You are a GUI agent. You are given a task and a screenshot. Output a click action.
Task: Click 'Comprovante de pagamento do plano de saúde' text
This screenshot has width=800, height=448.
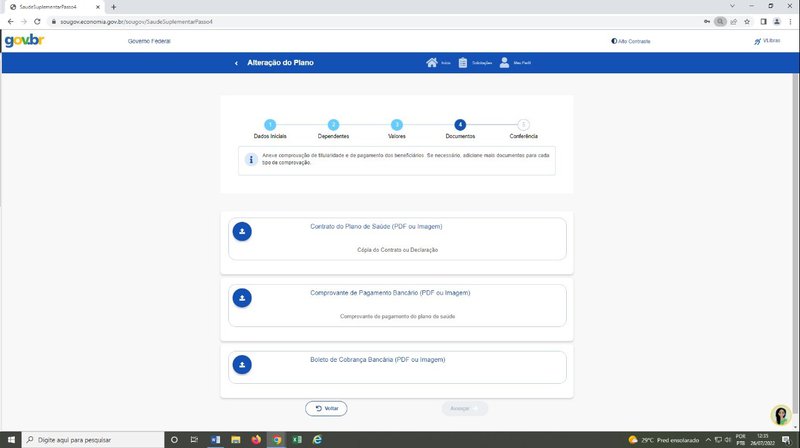[x=397, y=316]
